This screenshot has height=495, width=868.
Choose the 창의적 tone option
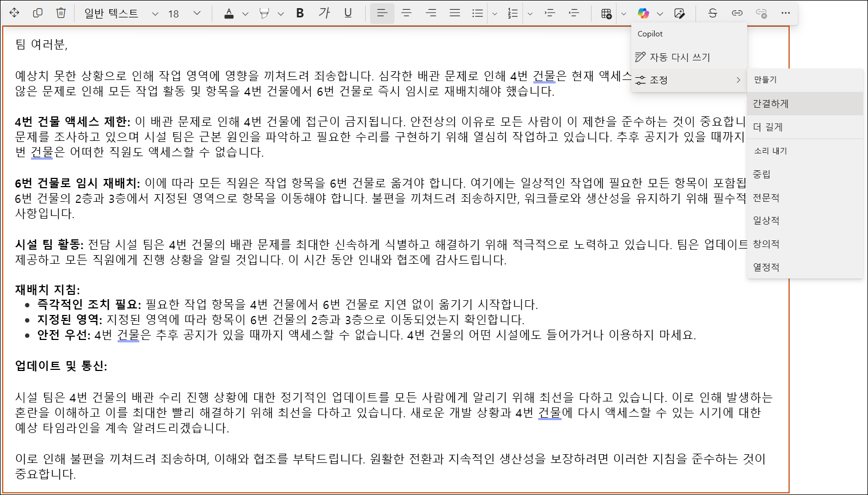[805, 244]
